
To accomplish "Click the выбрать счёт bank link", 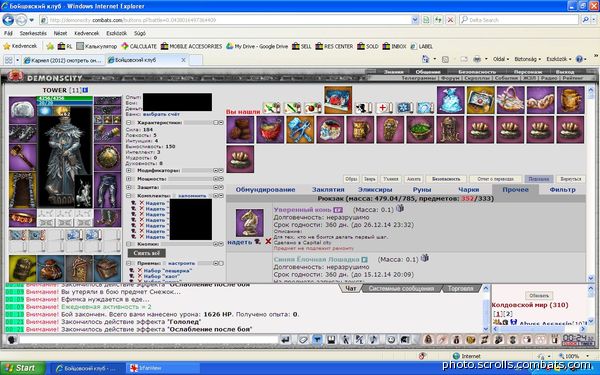I will 161,114.
